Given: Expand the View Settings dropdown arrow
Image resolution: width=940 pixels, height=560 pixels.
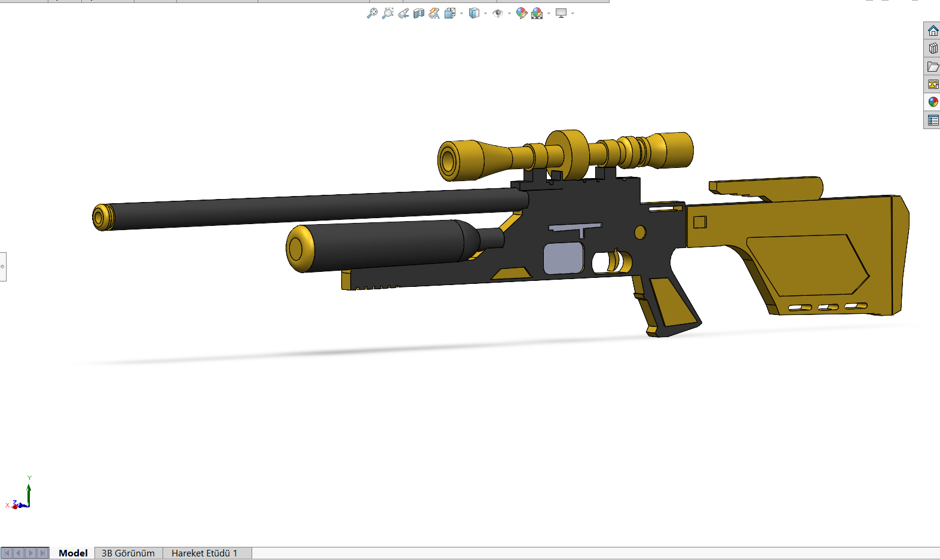Looking at the screenshot, I should click(x=572, y=13).
